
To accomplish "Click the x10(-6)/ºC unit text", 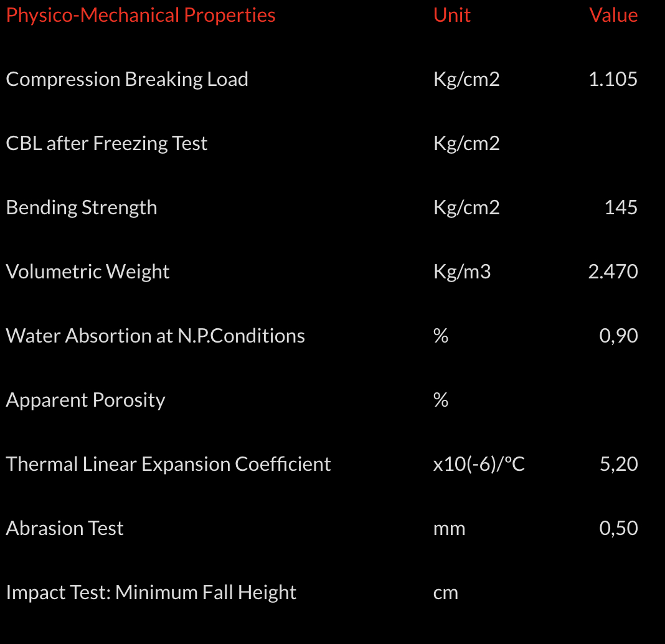I will (x=479, y=464).
